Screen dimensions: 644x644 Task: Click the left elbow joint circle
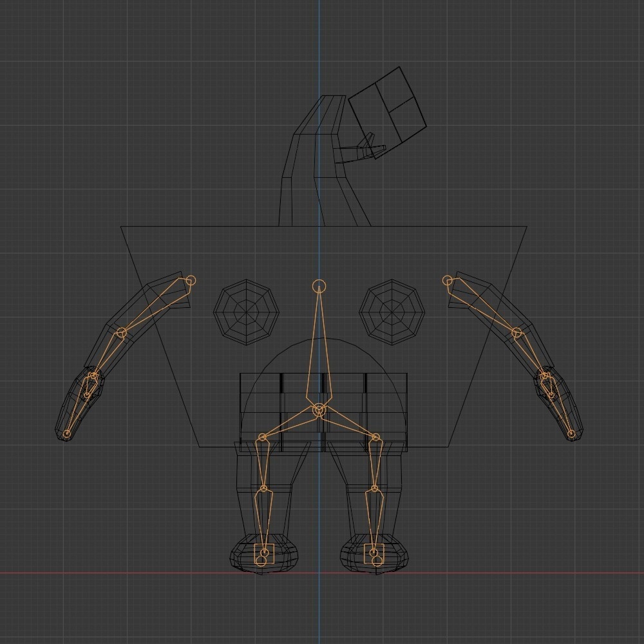(x=121, y=333)
